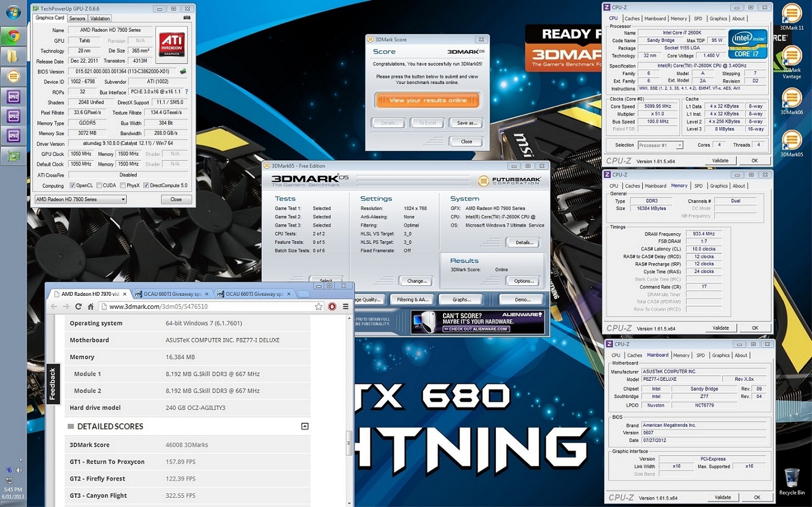
Task: Open the Recycle Bin
Action: [792, 482]
